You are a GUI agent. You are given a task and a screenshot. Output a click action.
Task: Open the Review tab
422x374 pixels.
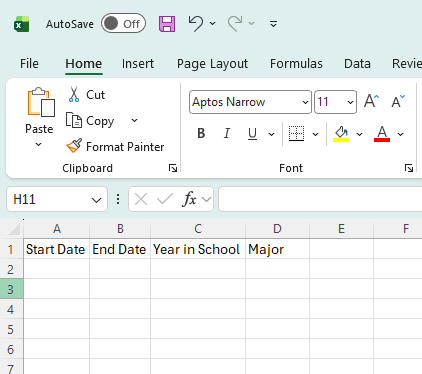coord(407,63)
